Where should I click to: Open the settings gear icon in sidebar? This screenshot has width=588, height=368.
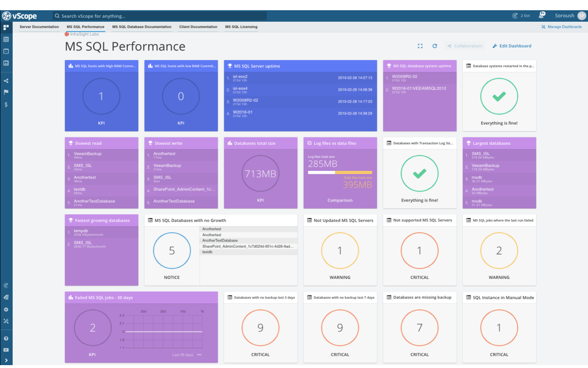pyautogui.click(x=6, y=310)
